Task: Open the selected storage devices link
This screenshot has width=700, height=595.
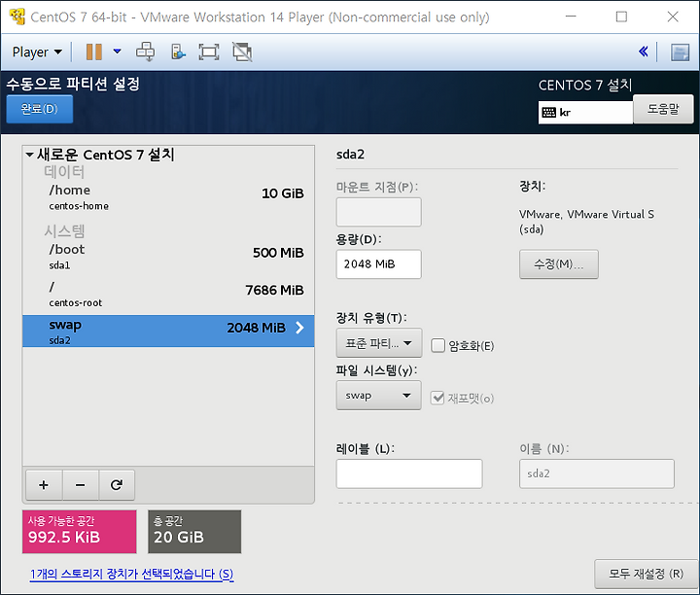Action: click(131, 574)
